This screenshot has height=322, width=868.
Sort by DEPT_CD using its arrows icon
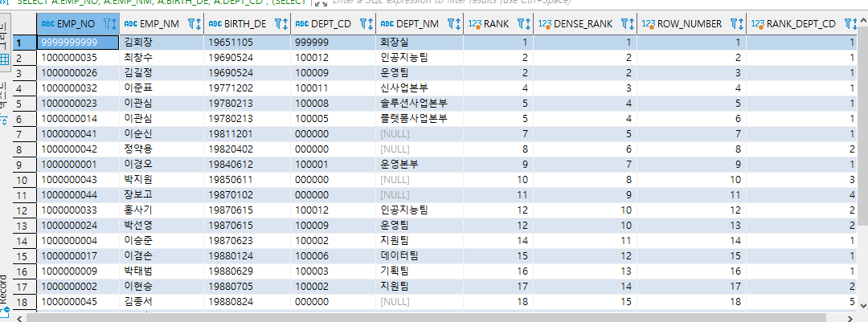(371, 24)
